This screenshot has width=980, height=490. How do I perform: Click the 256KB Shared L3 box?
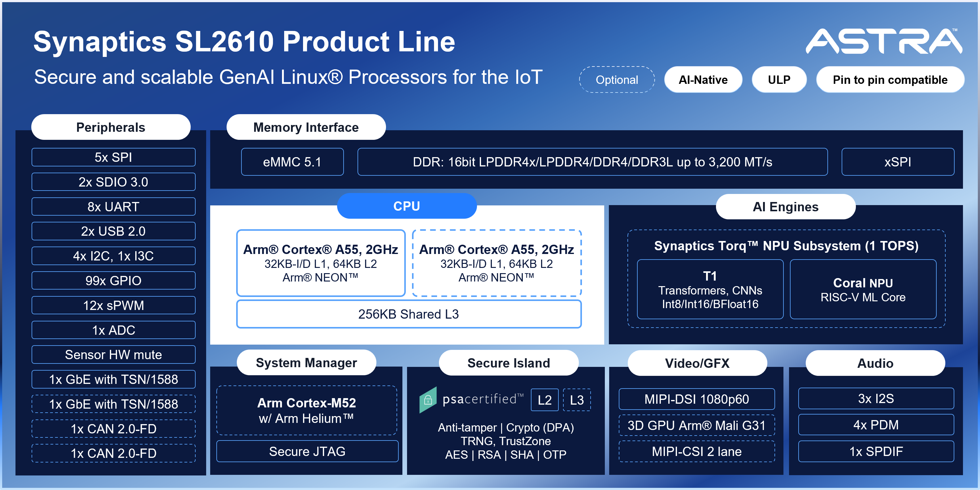(x=409, y=314)
